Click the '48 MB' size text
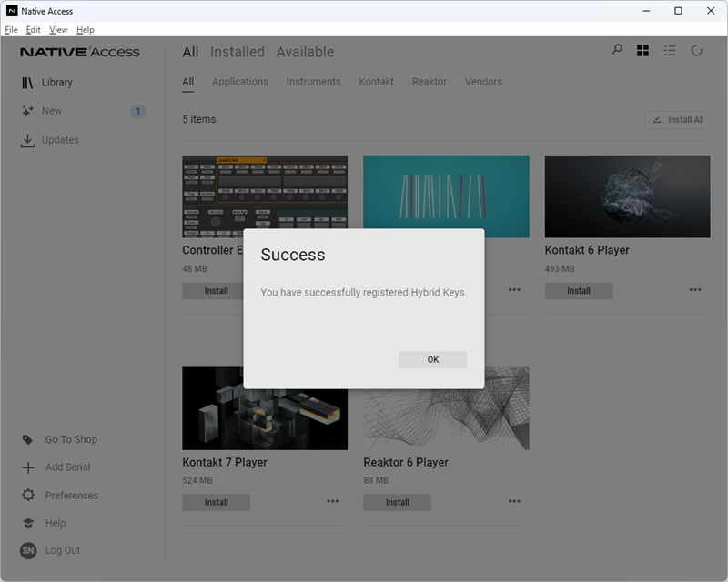The width and height of the screenshot is (728, 582). pyautogui.click(x=195, y=269)
